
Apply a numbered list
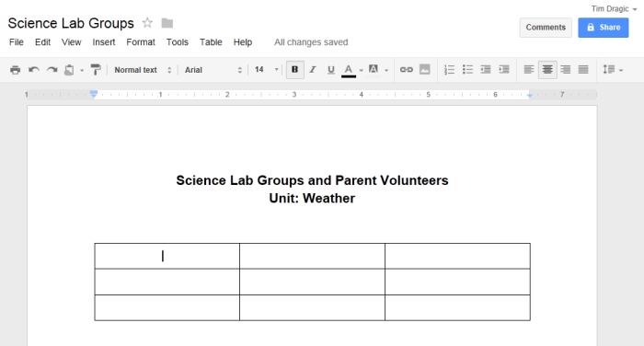[449, 69]
